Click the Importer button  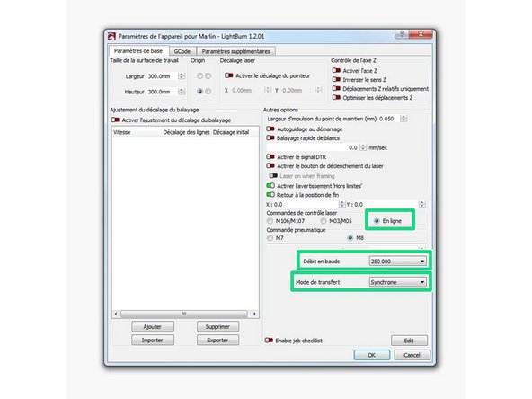(x=153, y=340)
